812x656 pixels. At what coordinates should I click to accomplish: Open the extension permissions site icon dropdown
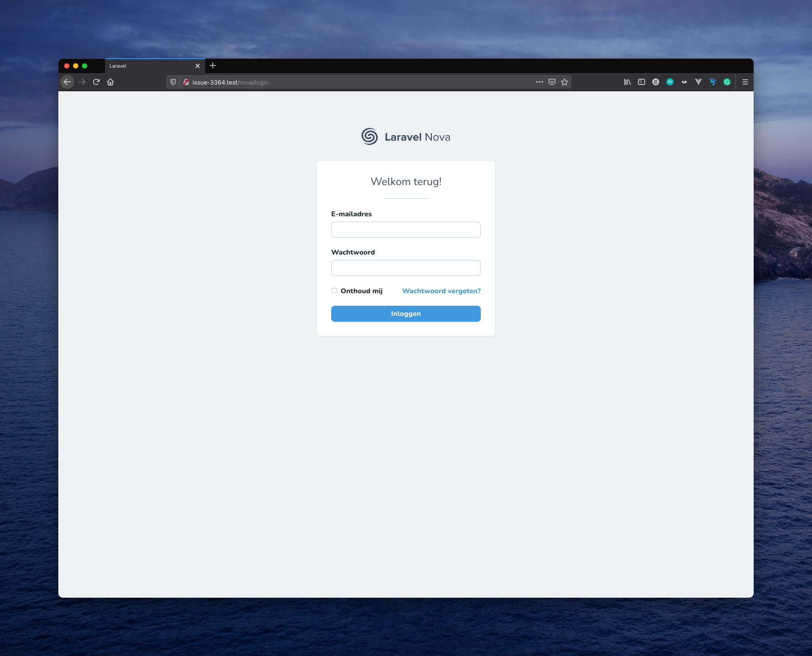(x=186, y=82)
